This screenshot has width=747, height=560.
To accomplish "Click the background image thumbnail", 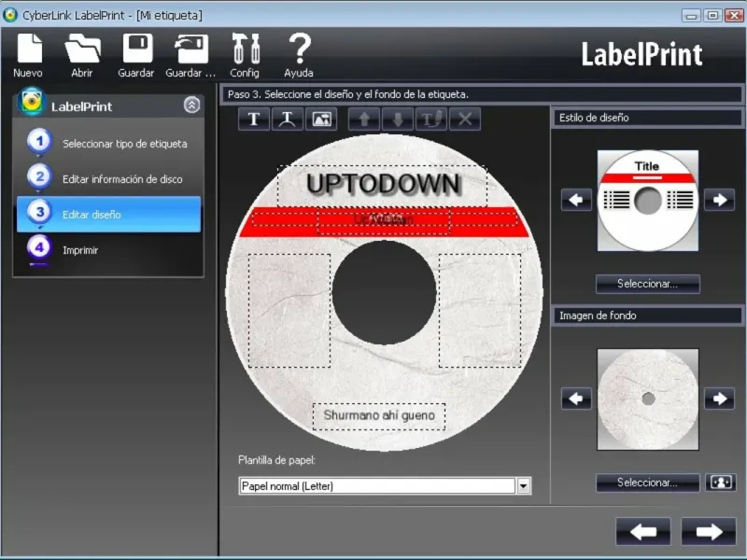I will (648, 399).
